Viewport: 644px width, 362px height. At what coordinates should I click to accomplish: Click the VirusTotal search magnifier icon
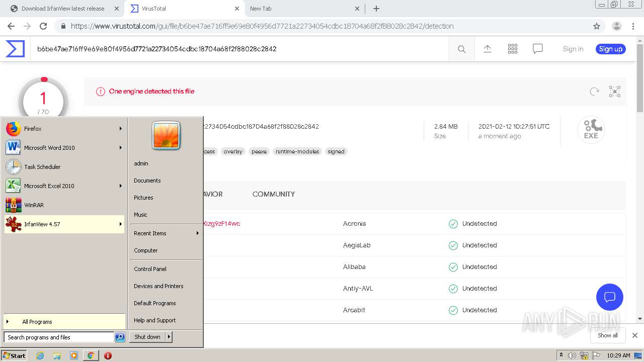[x=461, y=49]
